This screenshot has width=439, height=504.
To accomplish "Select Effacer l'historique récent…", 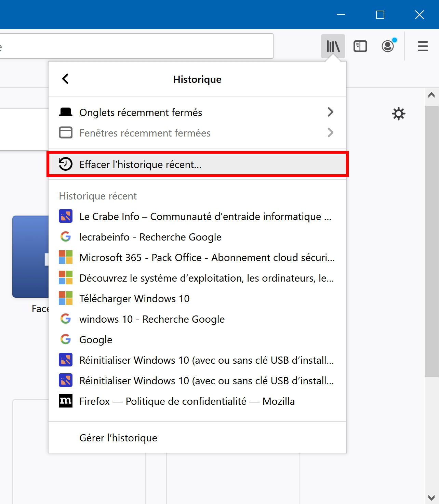I will click(x=197, y=164).
